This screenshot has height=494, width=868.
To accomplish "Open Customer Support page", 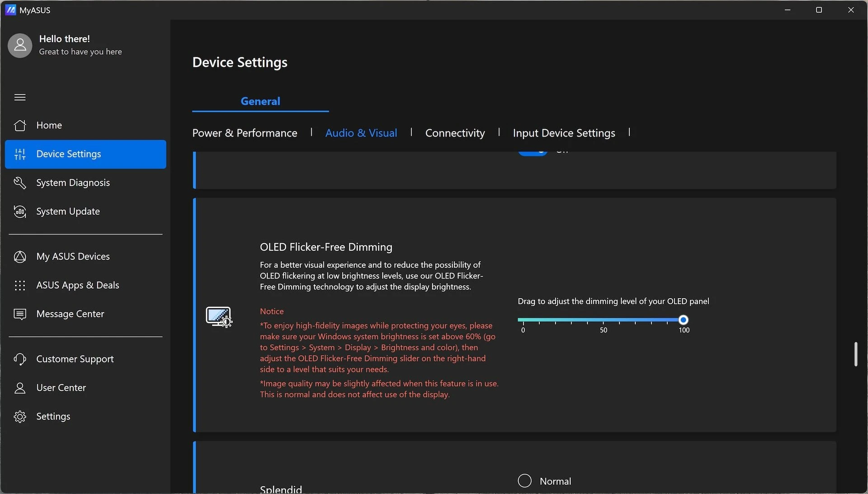I will coord(85,359).
